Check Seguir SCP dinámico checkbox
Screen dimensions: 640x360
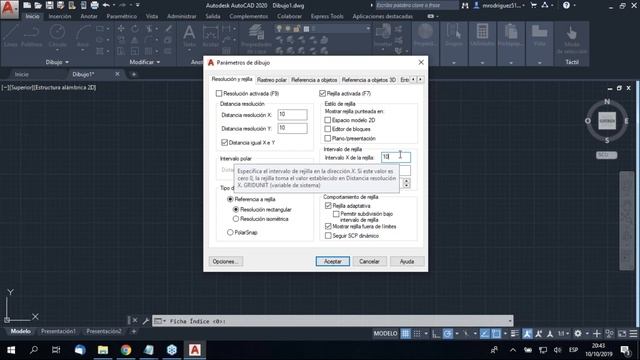(x=328, y=236)
